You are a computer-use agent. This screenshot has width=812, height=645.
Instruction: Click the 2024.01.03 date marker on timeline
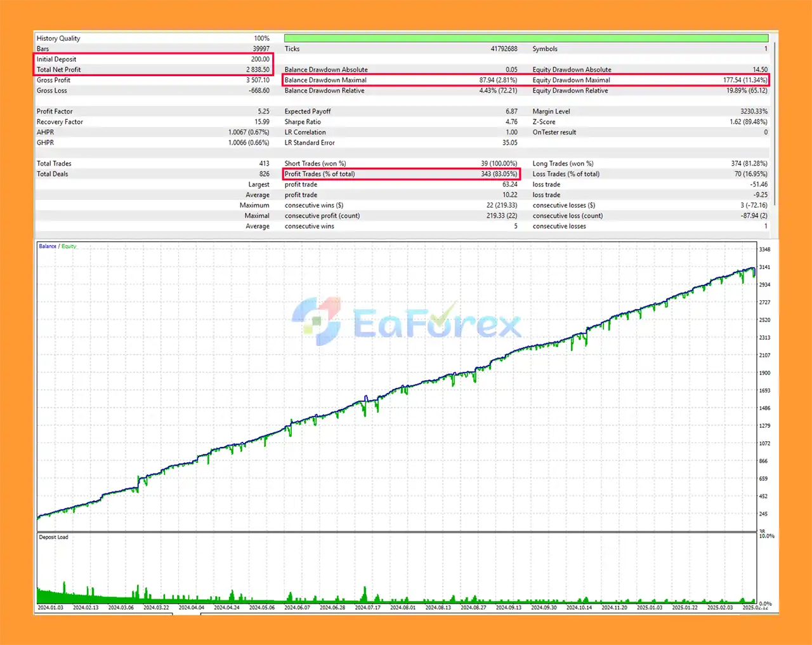click(50, 608)
